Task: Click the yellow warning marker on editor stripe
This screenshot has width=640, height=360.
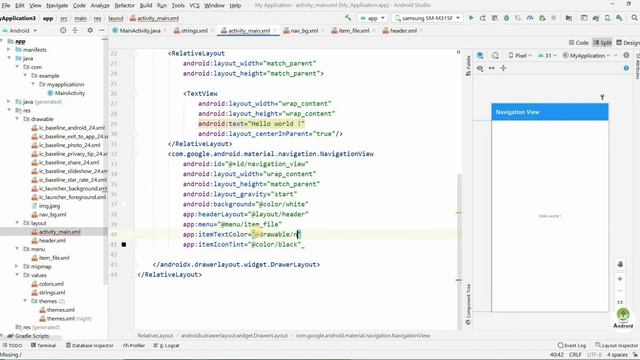Action: pos(458,213)
